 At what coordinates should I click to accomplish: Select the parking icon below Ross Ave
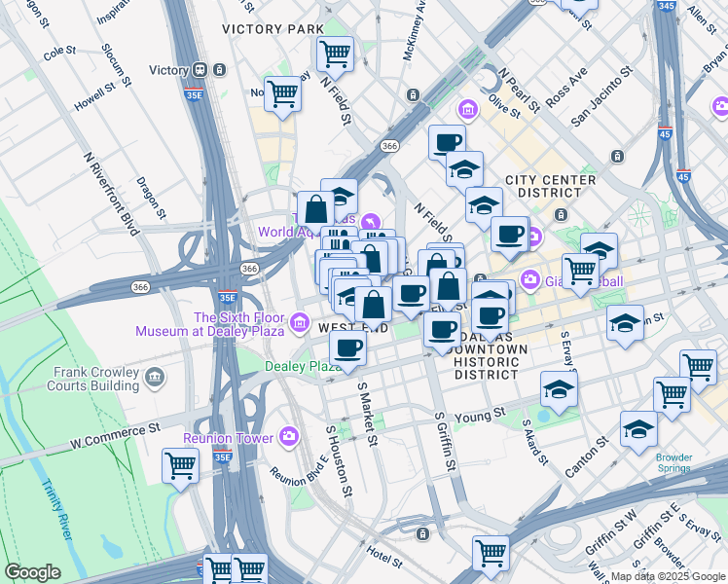616,156
